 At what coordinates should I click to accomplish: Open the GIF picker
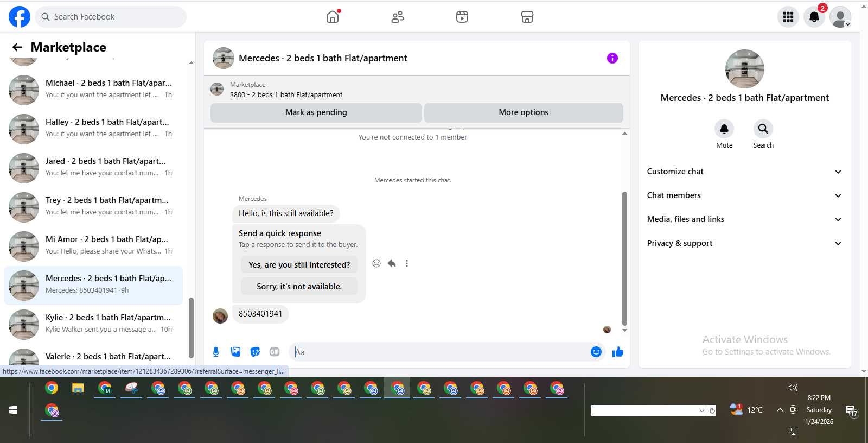[275, 352]
